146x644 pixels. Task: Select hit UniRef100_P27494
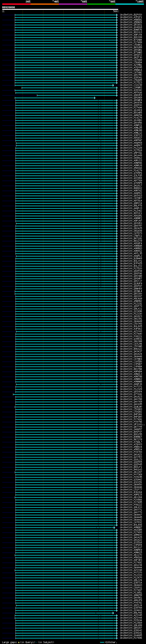pos(131,108)
